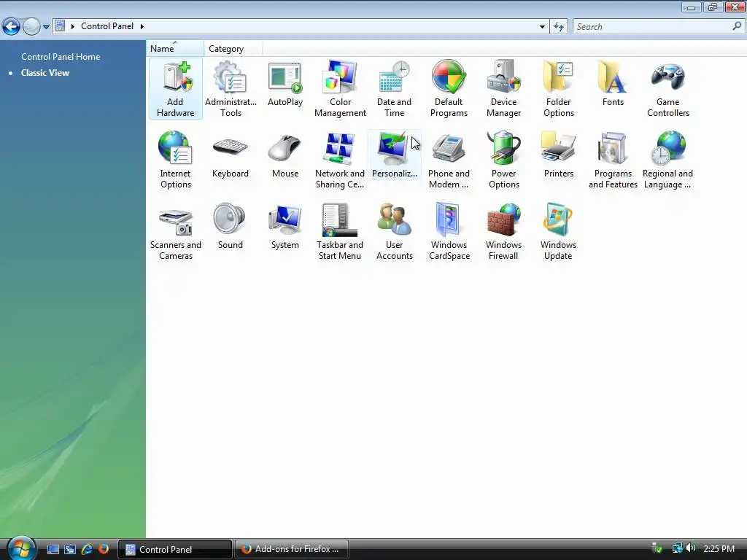Click into the Search input field

point(653,27)
